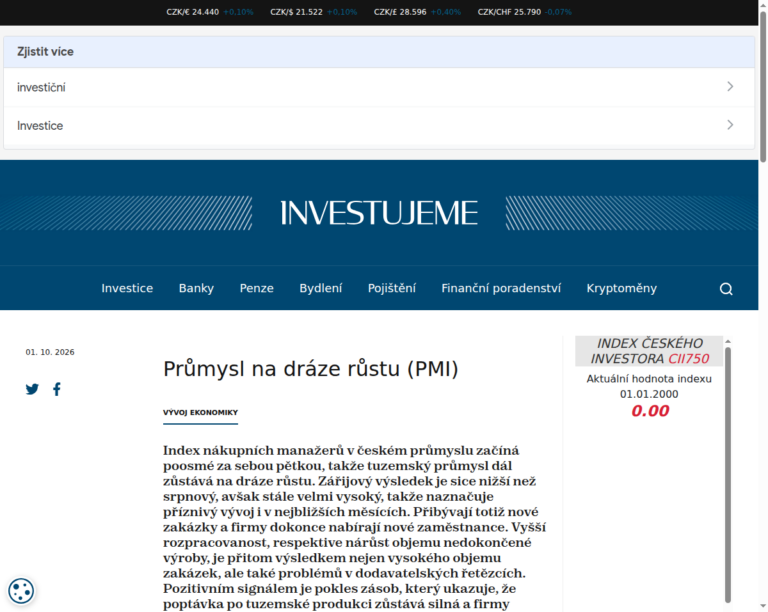768x612 pixels.
Task: Open the VÝVOJ EKONOMIKY category link
Action: [x=200, y=413]
